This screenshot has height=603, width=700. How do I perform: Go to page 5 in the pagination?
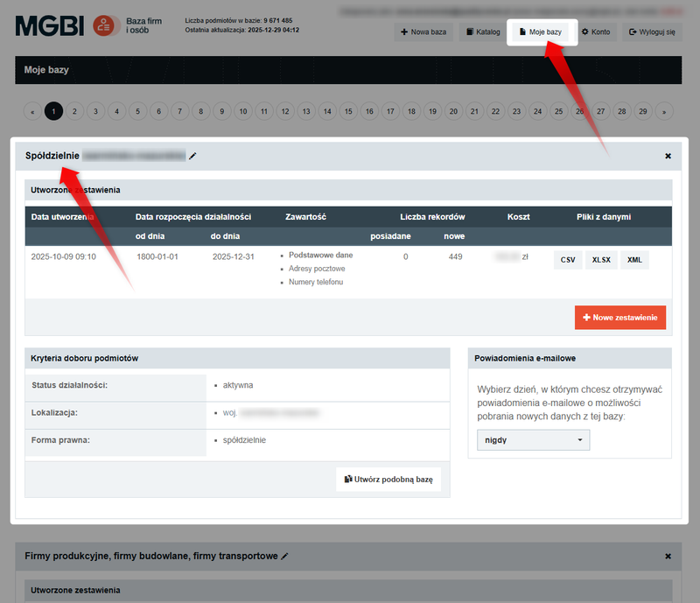tap(137, 111)
